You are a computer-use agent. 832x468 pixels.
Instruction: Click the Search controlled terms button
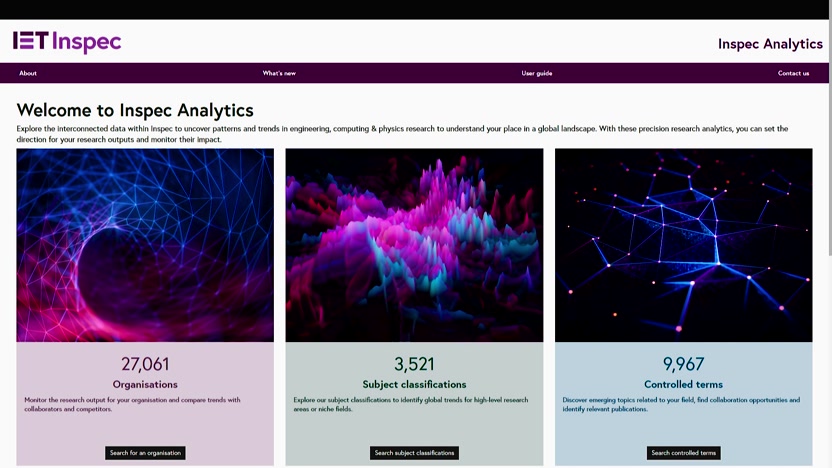point(683,453)
